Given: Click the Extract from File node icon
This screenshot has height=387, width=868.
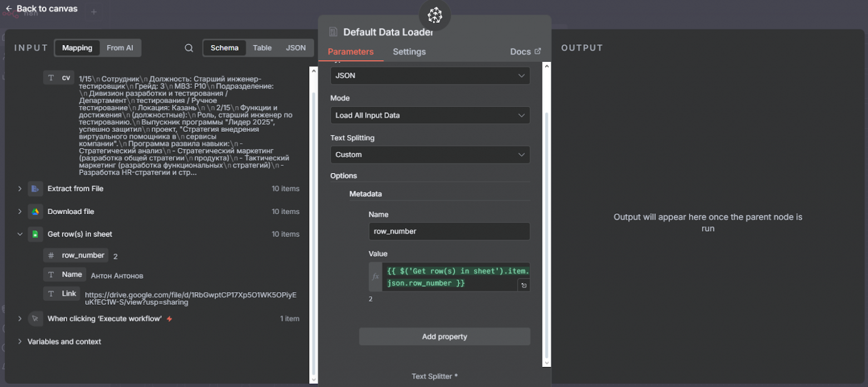Looking at the screenshot, I should 35,189.
